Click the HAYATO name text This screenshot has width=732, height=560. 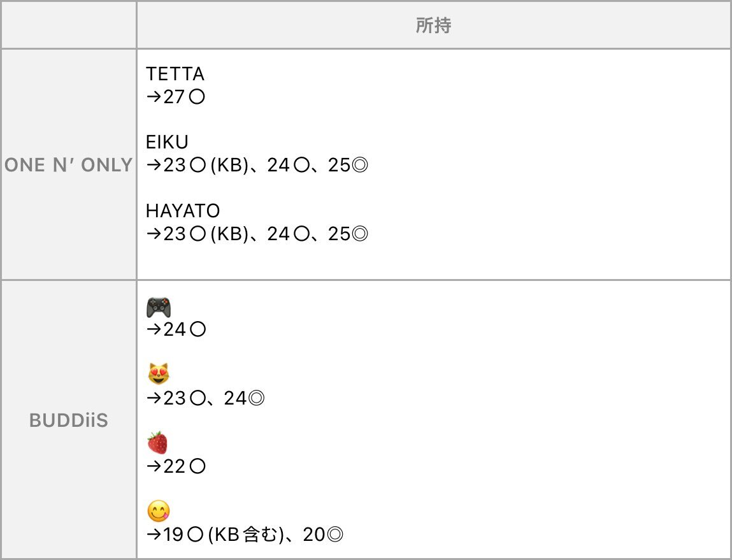pos(183,211)
